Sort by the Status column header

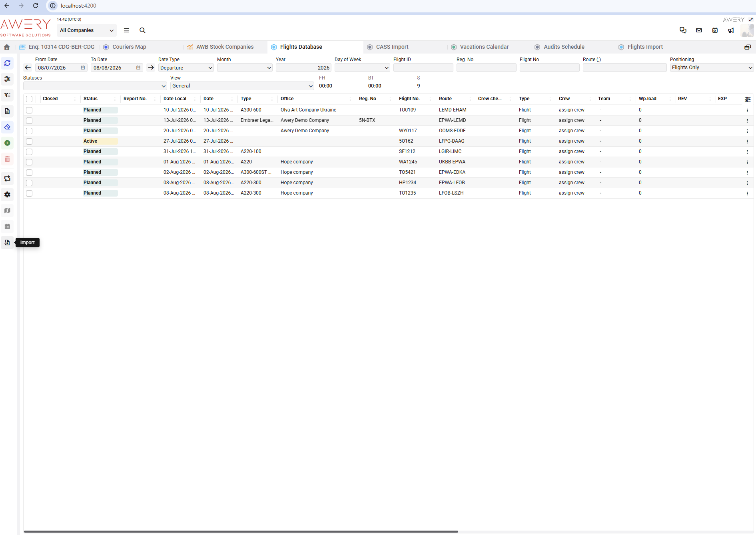click(x=90, y=99)
